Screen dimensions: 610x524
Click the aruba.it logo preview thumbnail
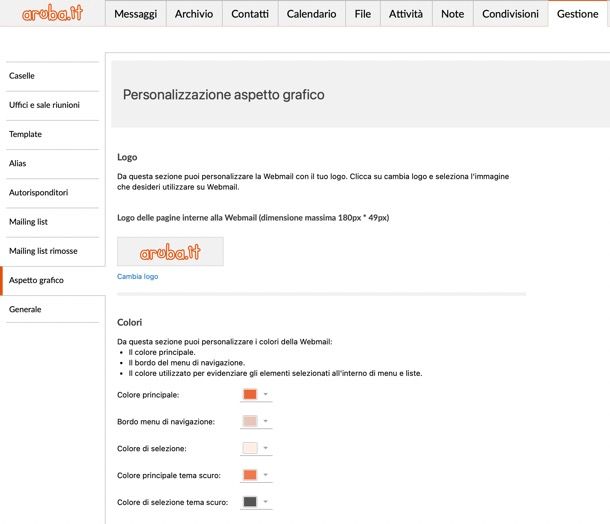(x=170, y=252)
